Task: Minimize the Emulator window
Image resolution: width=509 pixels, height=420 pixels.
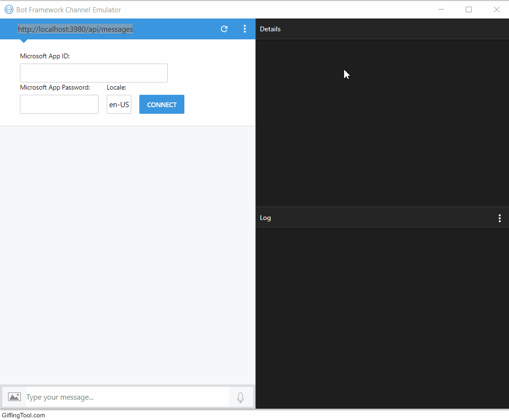Action: 441,9
